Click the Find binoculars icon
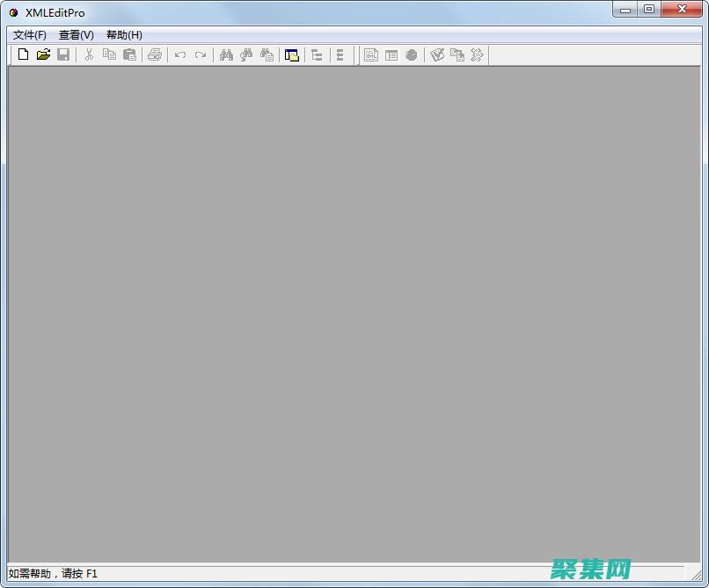The width and height of the screenshot is (709, 588). click(226, 54)
